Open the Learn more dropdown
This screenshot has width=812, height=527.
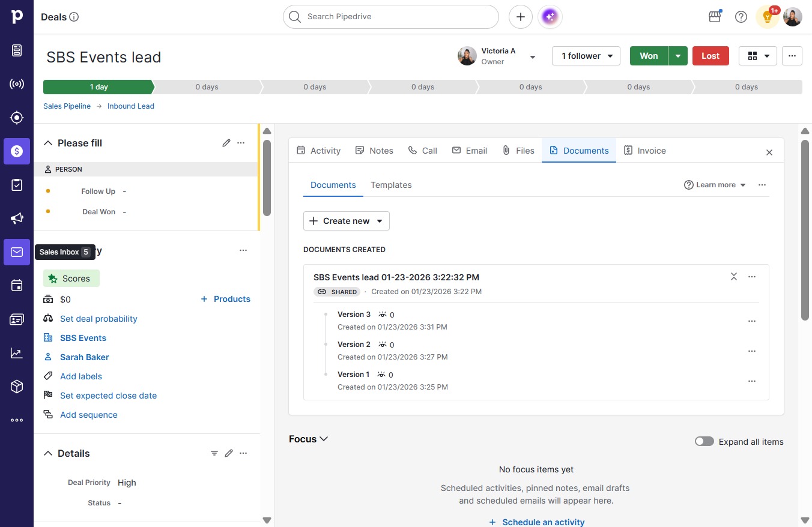(x=715, y=185)
